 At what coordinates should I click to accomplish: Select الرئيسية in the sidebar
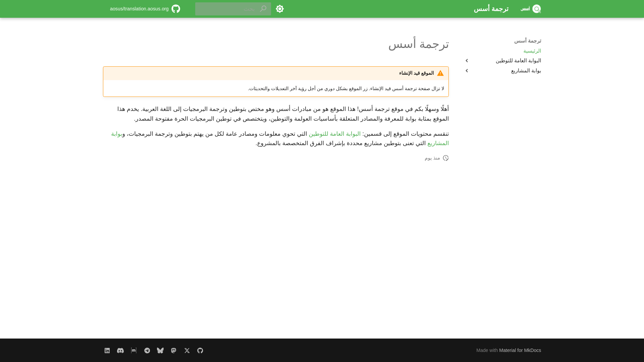coord(532,51)
